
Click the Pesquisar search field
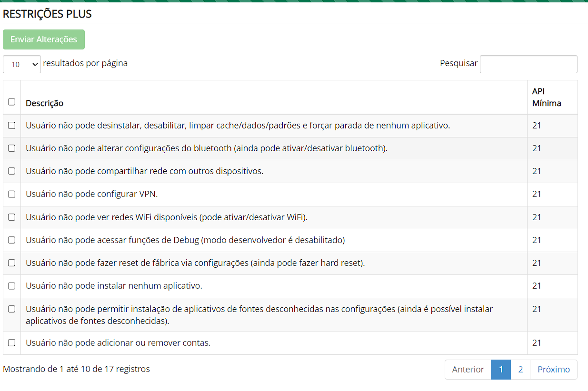(x=528, y=64)
